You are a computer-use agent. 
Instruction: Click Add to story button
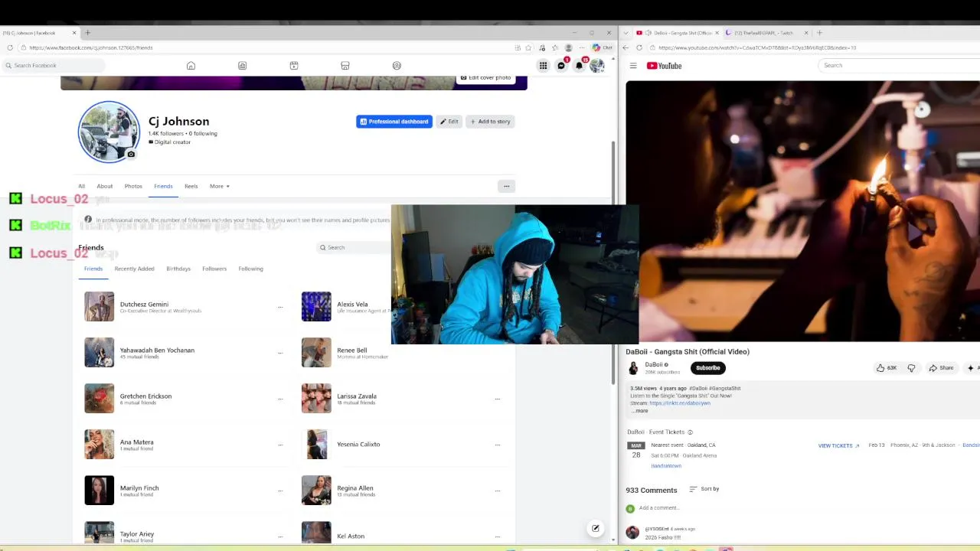[x=490, y=122]
